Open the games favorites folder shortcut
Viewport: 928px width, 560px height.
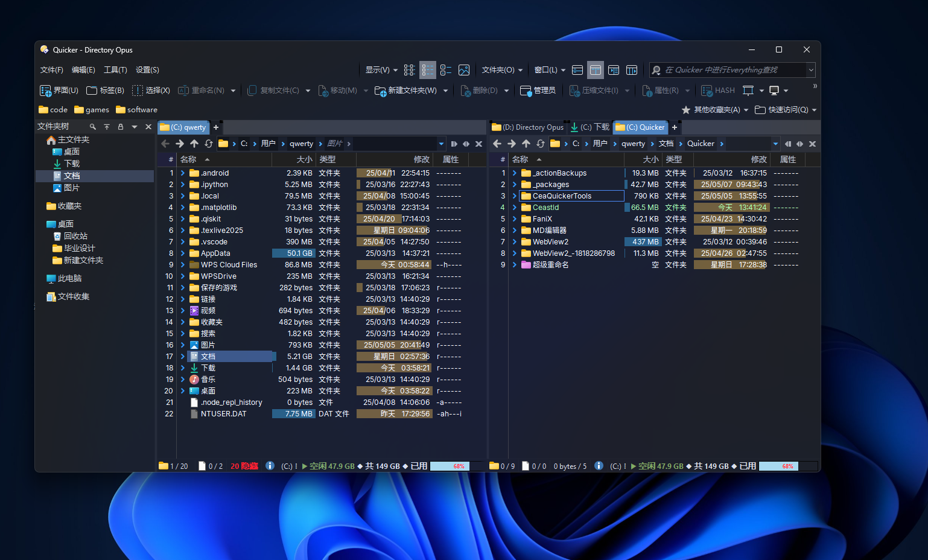(x=92, y=110)
